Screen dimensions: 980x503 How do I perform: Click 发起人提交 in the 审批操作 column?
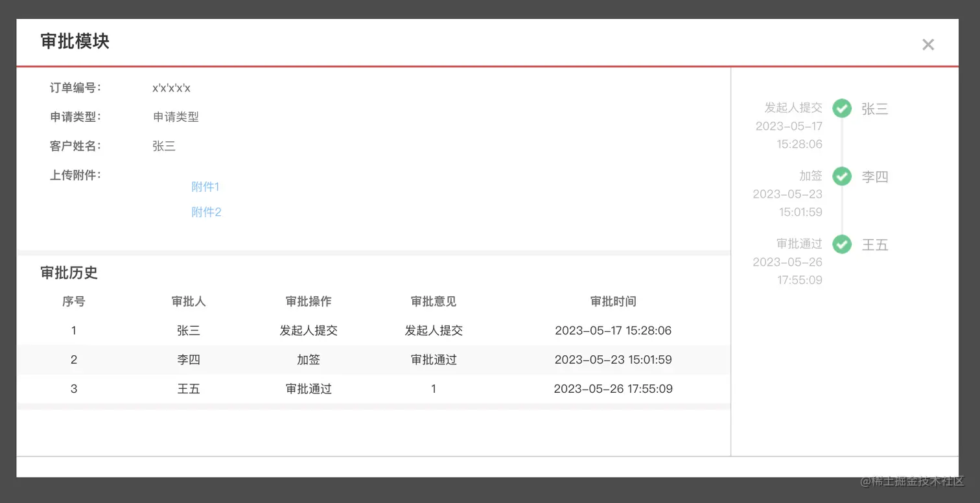[x=309, y=331]
